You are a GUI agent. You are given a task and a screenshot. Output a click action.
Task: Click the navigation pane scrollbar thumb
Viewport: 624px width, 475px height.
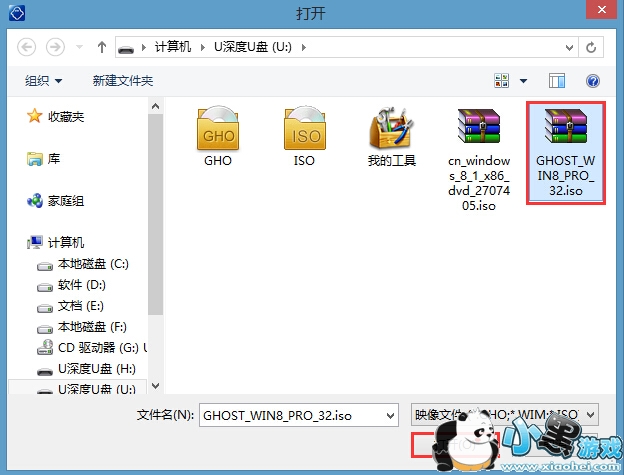(156, 214)
